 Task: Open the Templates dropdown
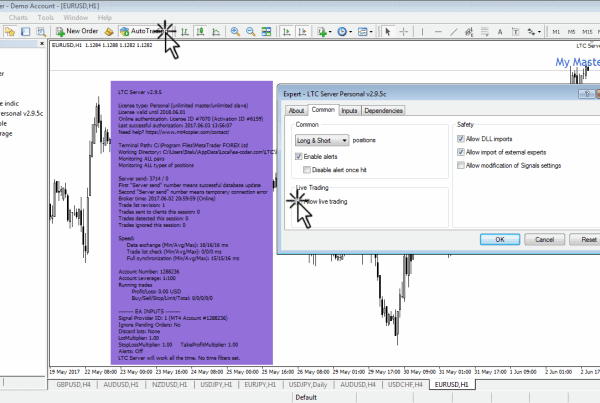click(365, 32)
